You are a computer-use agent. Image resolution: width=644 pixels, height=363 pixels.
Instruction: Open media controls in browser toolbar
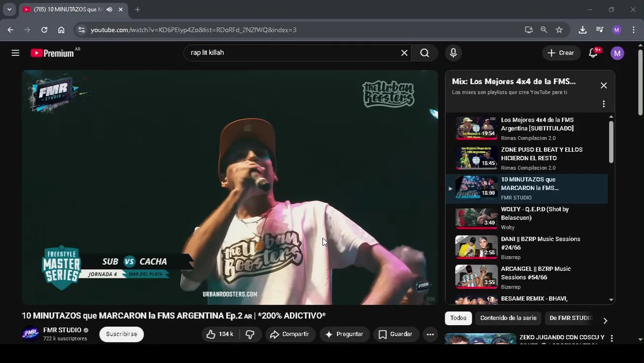coord(599,30)
